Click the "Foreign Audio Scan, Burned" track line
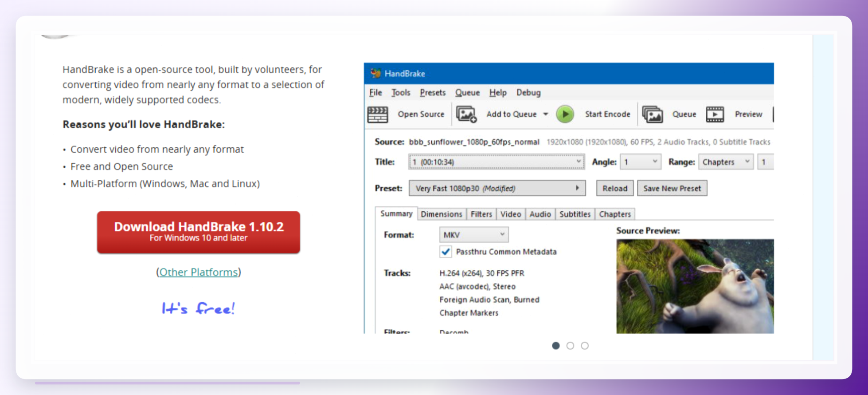 [489, 300]
